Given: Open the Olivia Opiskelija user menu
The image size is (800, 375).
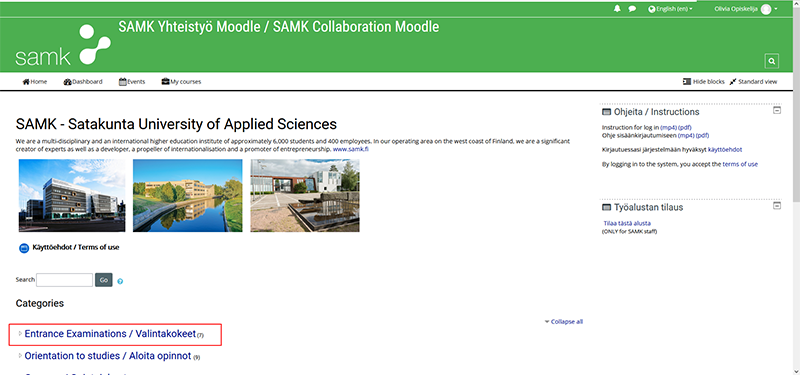Looking at the screenshot, I should [x=746, y=9].
